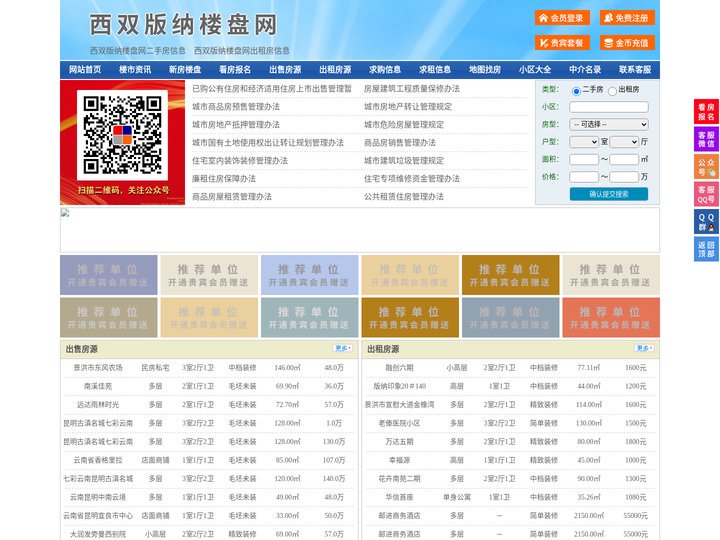This screenshot has height=540, width=720.
Task: Click the 确认提交搜索 submit search button
Action: point(609,194)
